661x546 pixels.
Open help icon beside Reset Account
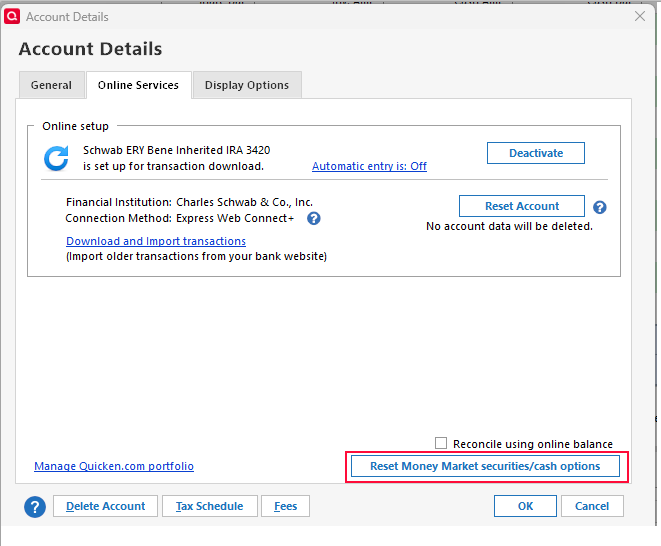[x=599, y=207]
